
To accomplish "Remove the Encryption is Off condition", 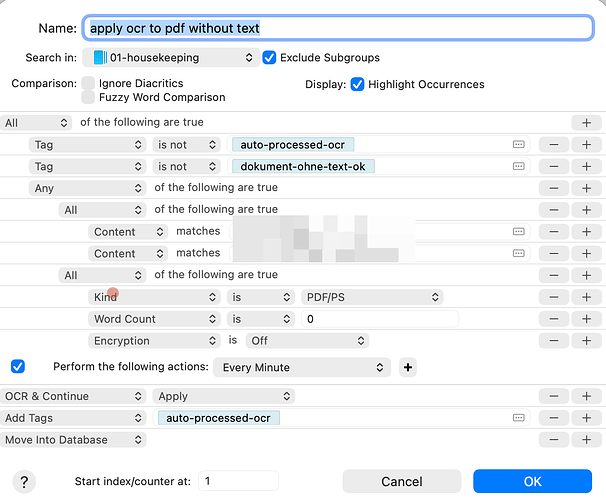I will click(553, 341).
